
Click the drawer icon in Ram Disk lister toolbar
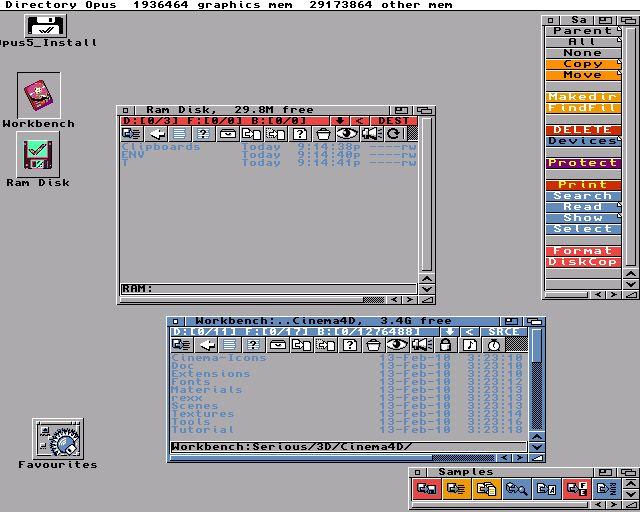click(x=227, y=134)
